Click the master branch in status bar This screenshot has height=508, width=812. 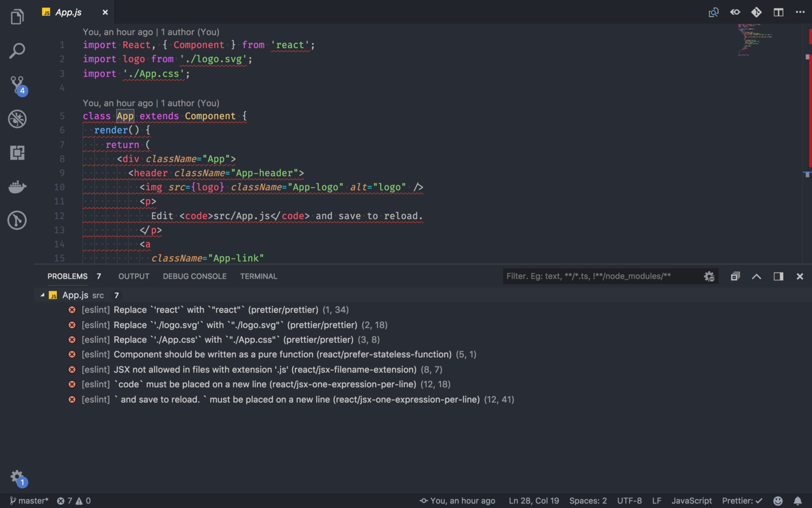click(x=29, y=501)
